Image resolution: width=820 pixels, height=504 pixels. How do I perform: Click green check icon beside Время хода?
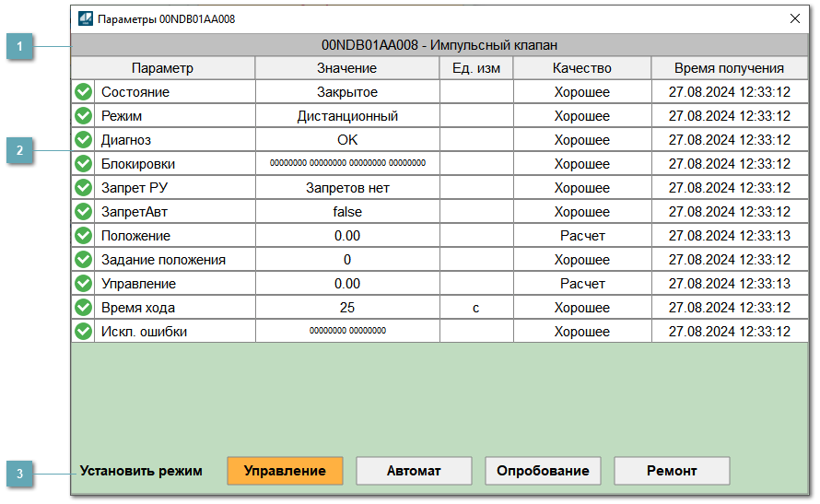[83, 308]
